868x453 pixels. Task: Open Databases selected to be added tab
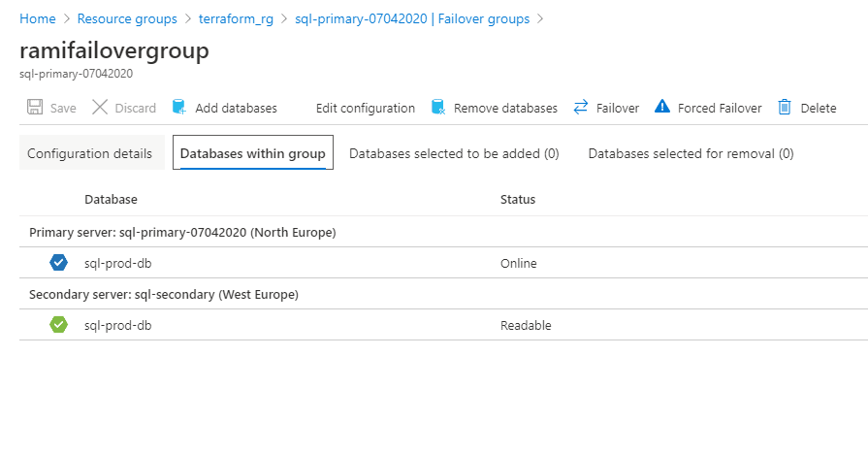click(x=454, y=153)
